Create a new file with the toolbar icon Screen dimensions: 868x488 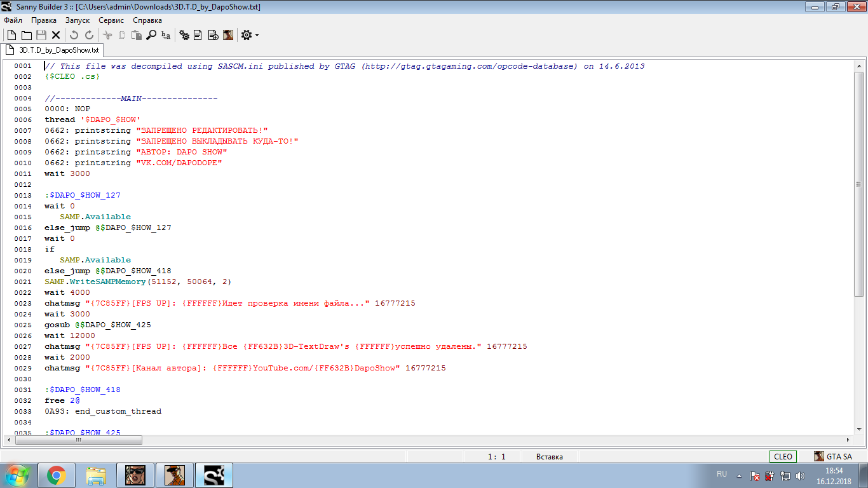coord(11,35)
